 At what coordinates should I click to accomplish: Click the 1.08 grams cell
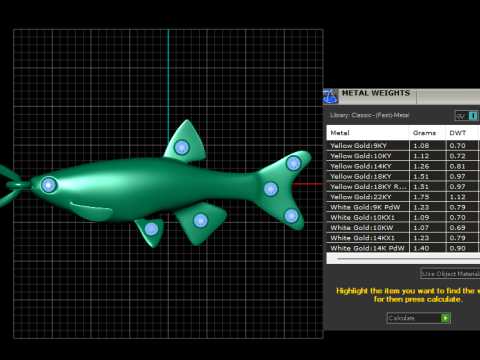tap(427, 146)
